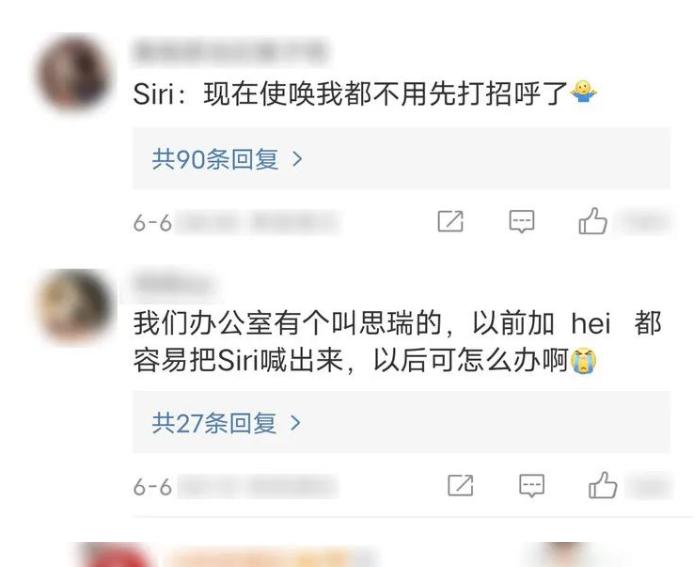Open reply bubble on the first Siri comment
The image size is (698, 567).
pos(521,221)
